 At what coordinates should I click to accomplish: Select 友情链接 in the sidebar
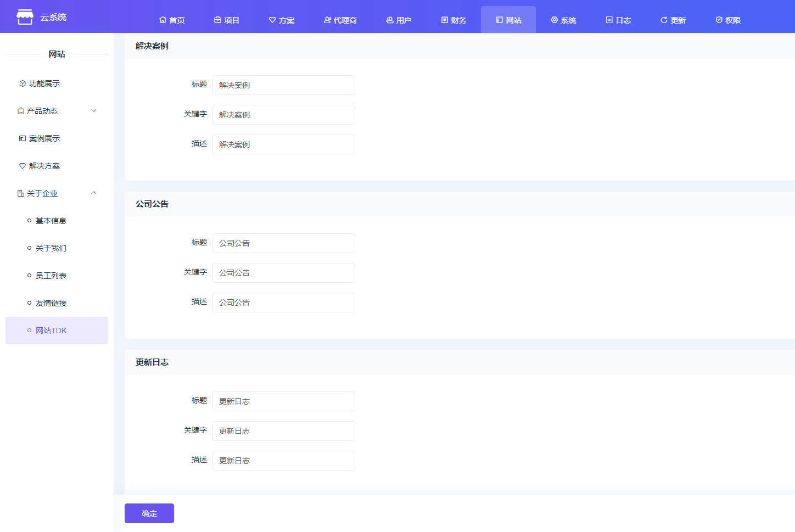[57, 303]
